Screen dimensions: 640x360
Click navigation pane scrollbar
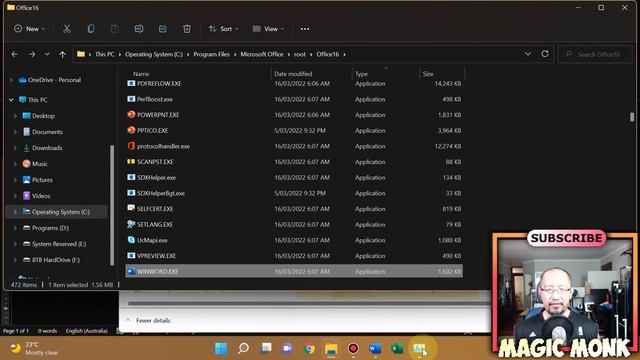pos(112,205)
